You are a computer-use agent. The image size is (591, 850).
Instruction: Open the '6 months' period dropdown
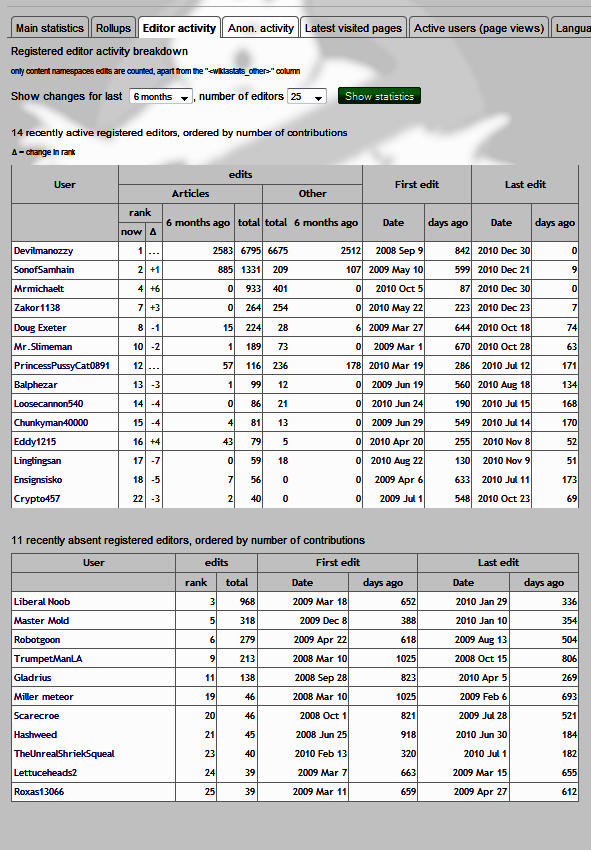pos(161,96)
